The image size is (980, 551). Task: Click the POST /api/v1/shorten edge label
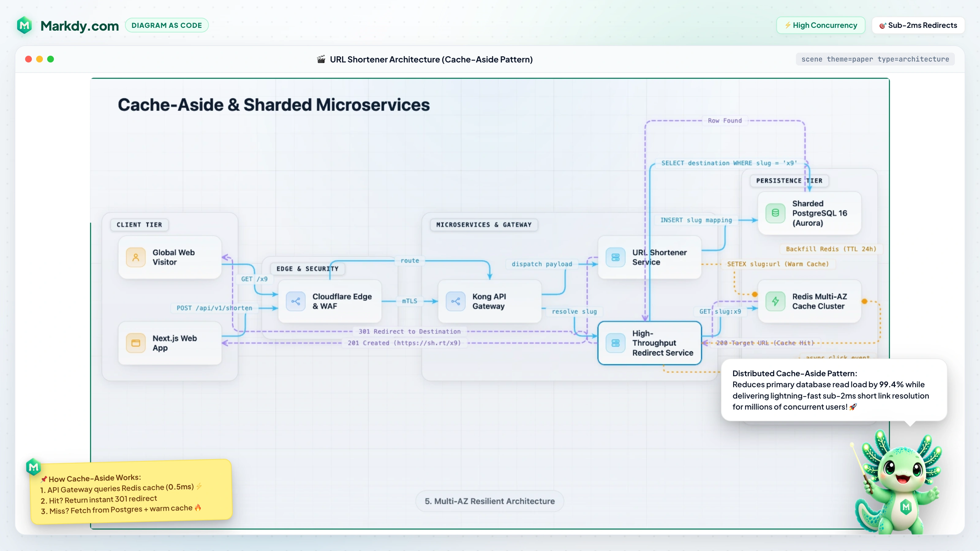tap(214, 308)
